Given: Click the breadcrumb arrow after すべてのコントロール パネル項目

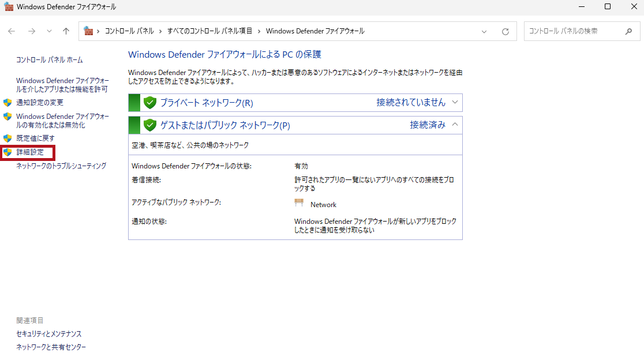Looking at the screenshot, I should [259, 32].
